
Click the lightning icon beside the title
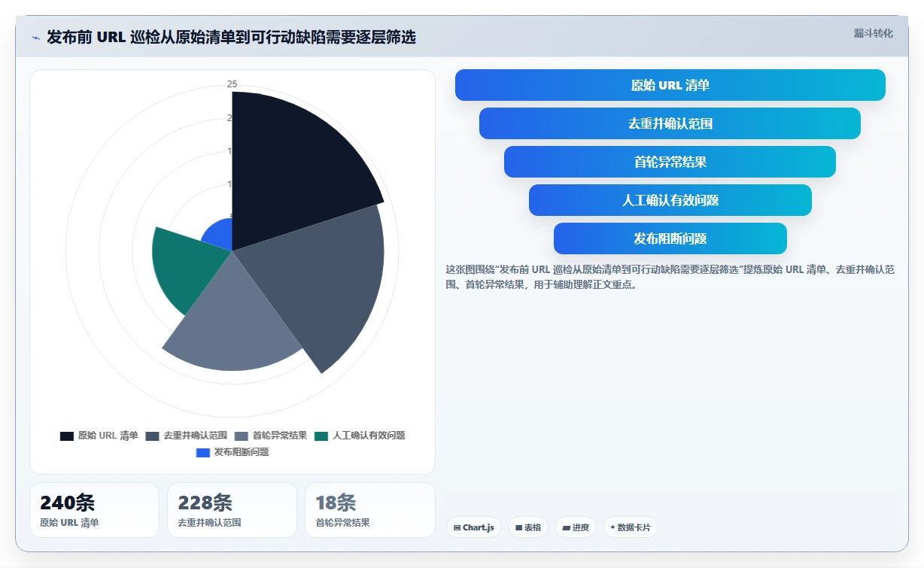35,38
